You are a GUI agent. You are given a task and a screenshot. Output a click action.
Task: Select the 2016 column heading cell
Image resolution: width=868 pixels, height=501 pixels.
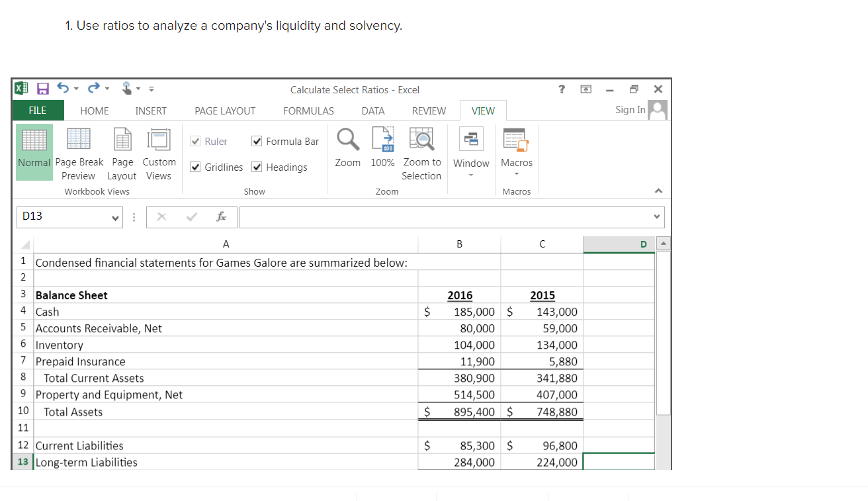[x=460, y=295]
